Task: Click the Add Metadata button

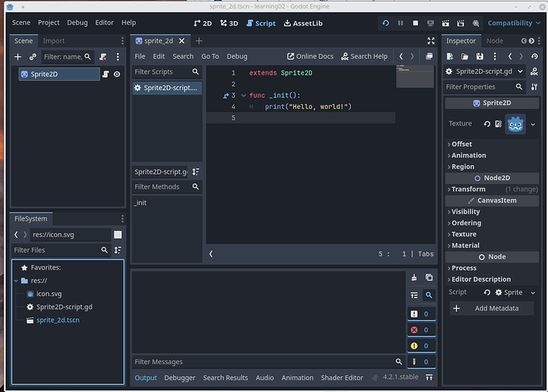Action: click(492, 308)
